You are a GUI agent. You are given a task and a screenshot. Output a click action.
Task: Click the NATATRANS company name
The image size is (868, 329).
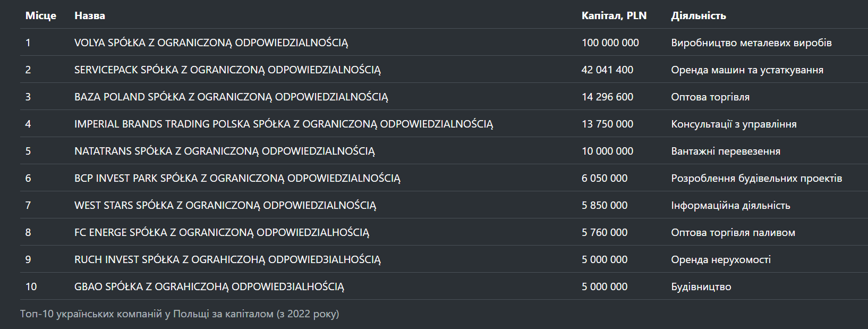224,151
